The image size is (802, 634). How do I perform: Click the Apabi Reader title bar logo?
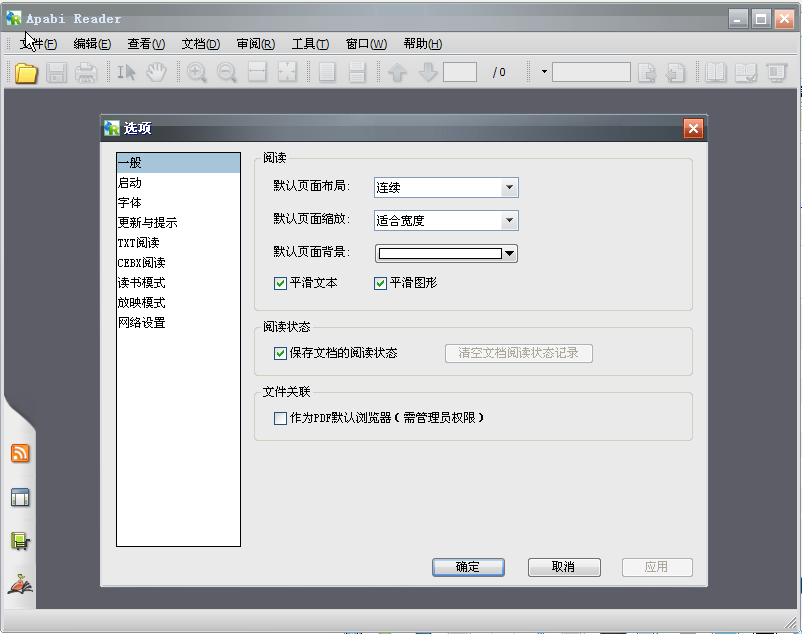click(14, 18)
